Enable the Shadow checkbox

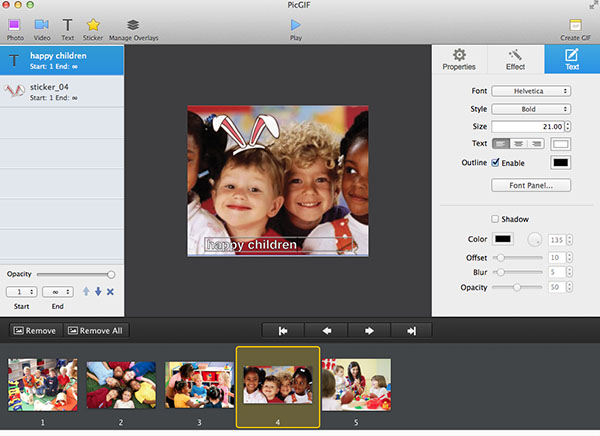pyautogui.click(x=495, y=219)
